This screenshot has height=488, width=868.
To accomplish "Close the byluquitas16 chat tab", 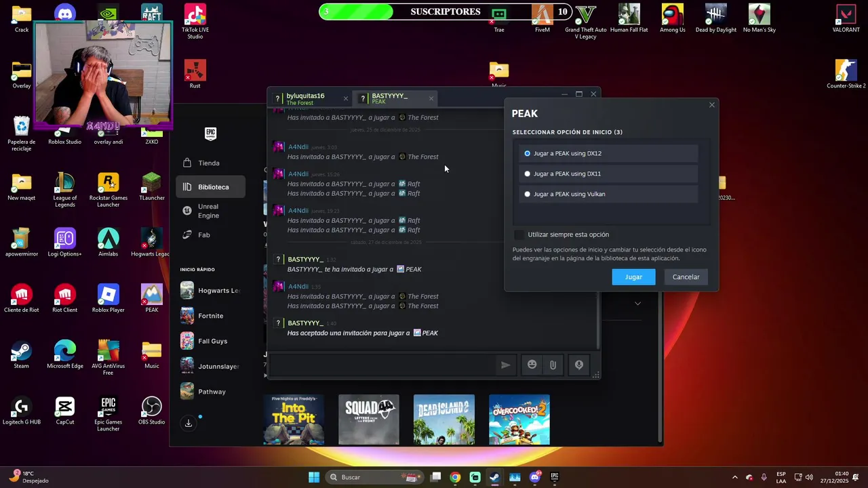I will pyautogui.click(x=345, y=99).
